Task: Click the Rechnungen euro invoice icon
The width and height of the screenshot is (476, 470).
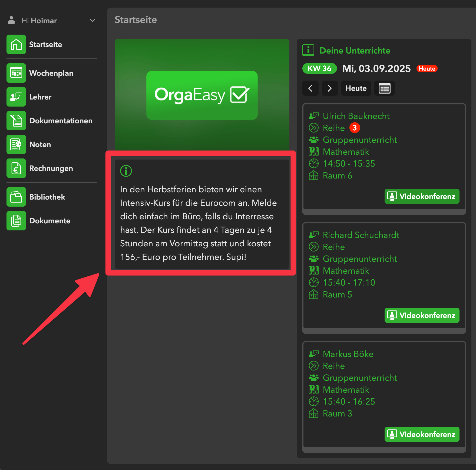Action: tap(16, 168)
